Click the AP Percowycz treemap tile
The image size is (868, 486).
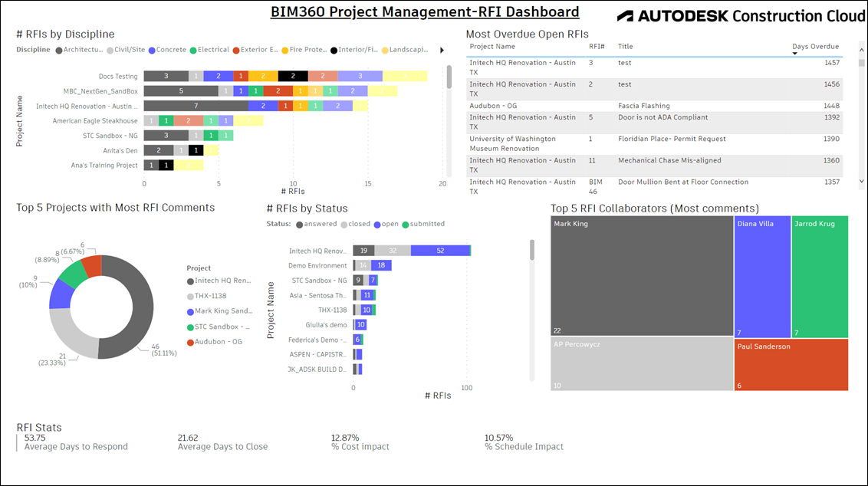point(642,363)
